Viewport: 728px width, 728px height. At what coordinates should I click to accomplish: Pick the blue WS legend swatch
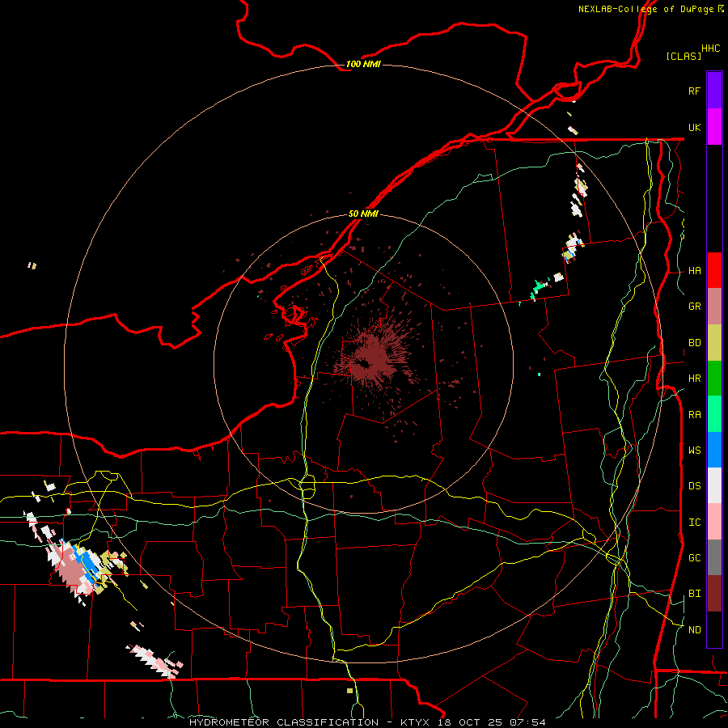click(x=714, y=450)
